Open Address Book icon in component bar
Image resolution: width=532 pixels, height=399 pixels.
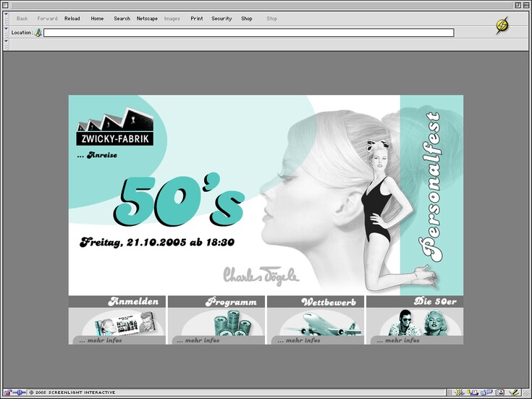[x=499, y=393]
